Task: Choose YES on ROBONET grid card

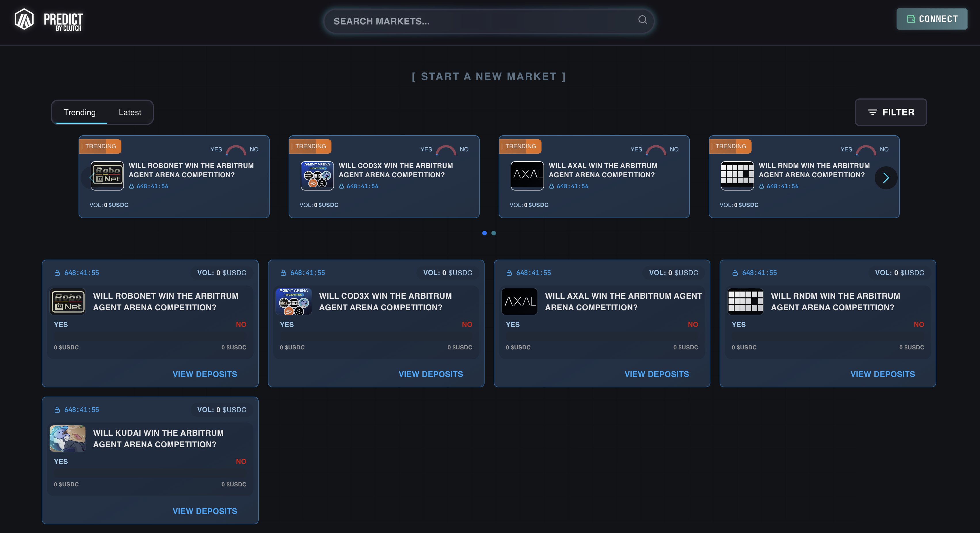Action: [x=61, y=325]
